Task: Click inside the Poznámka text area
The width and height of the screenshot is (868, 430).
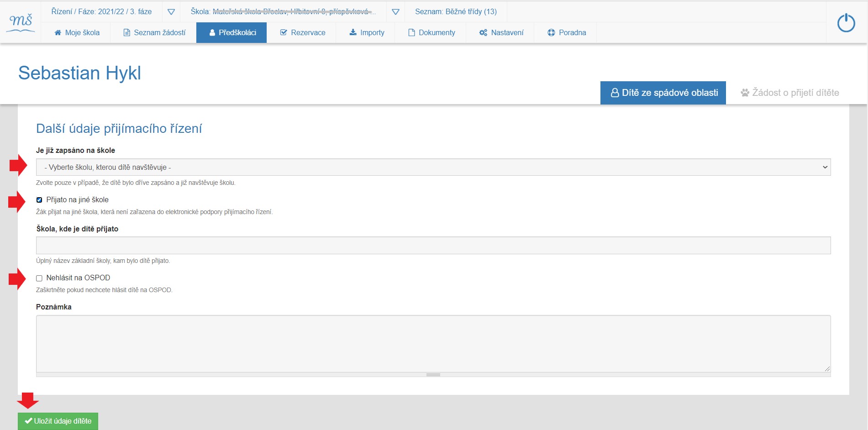Action: coord(433,343)
